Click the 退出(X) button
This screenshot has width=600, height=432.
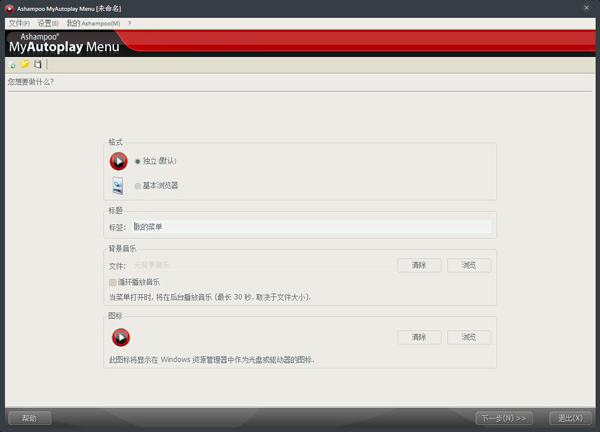tap(570, 418)
